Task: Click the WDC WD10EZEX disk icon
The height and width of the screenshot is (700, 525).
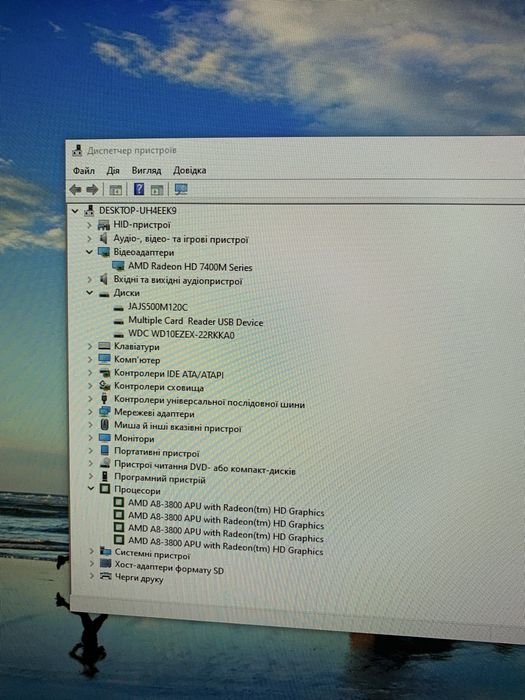Action: 118,334
